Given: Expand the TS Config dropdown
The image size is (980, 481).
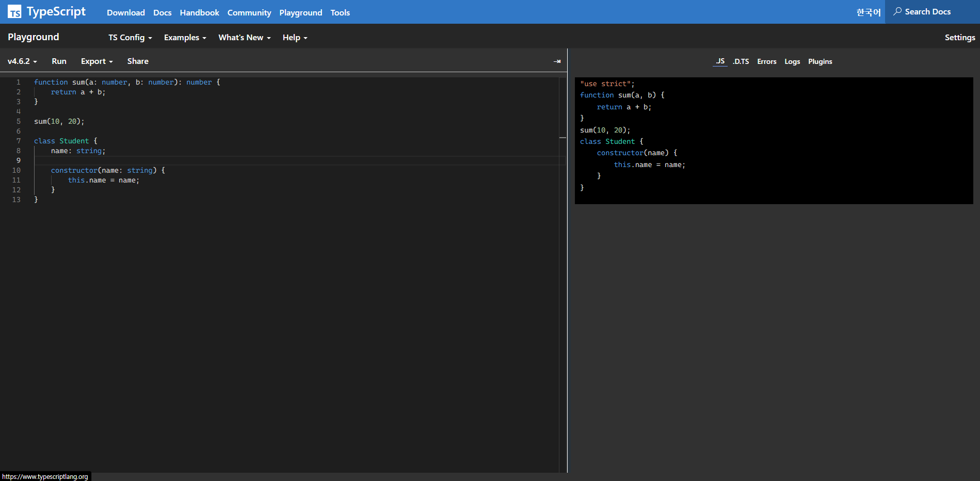Looking at the screenshot, I should 130,38.
